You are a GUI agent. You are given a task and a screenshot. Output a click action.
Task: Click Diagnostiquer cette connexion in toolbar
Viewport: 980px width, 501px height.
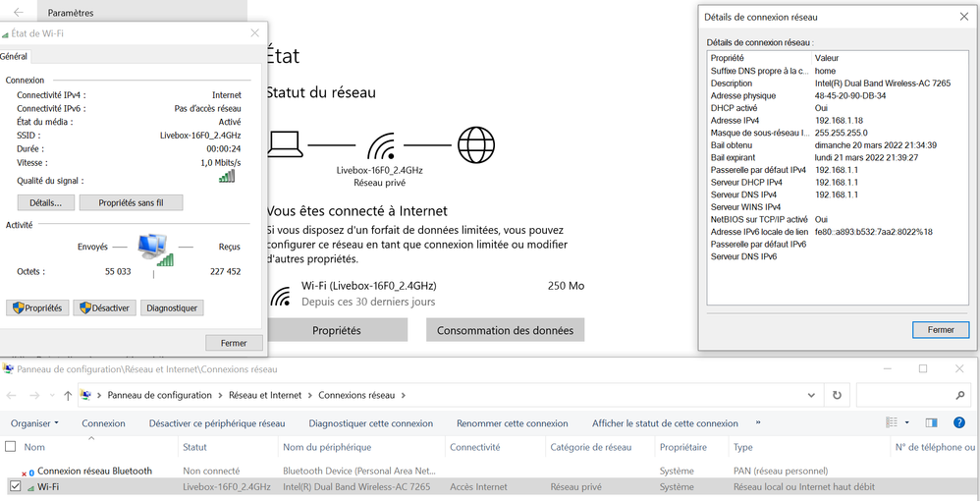[370, 423]
